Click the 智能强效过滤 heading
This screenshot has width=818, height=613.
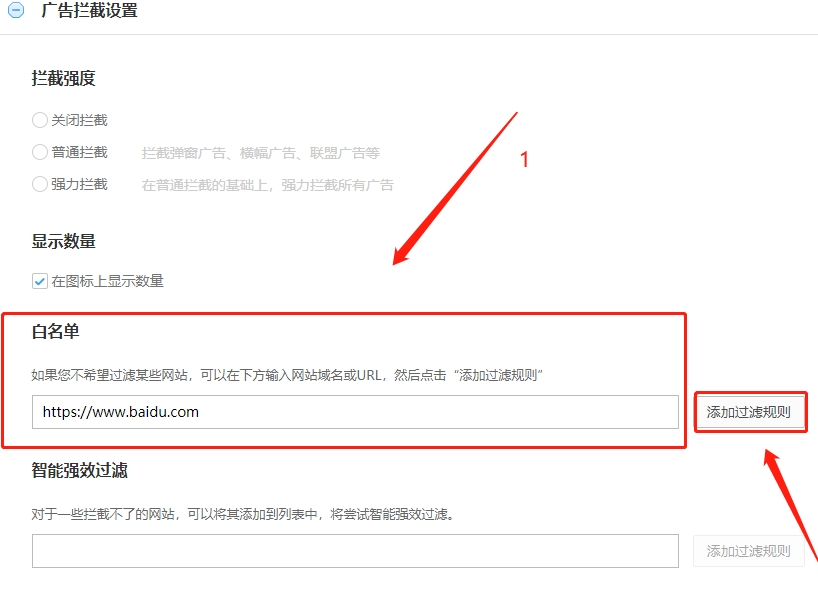(79, 471)
